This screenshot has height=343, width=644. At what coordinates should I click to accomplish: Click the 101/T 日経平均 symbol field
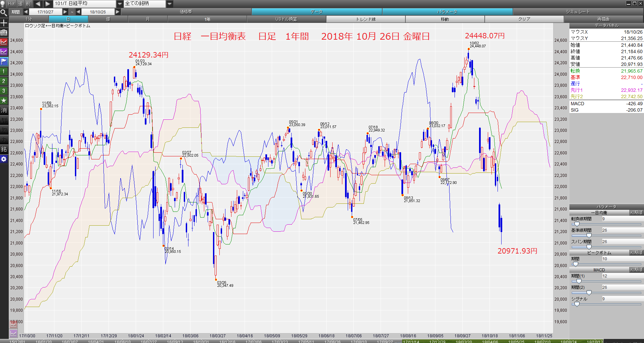point(85,4)
